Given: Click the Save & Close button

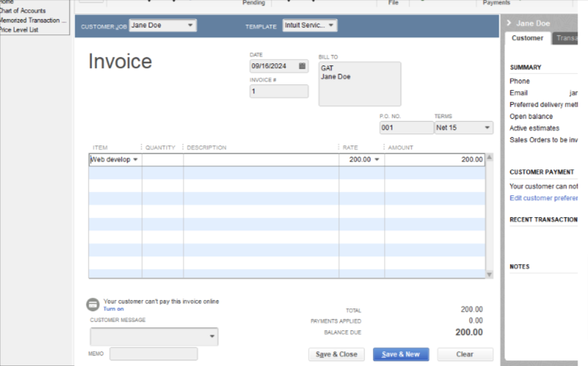Looking at the screenshot, I should [x=336, y=354].
